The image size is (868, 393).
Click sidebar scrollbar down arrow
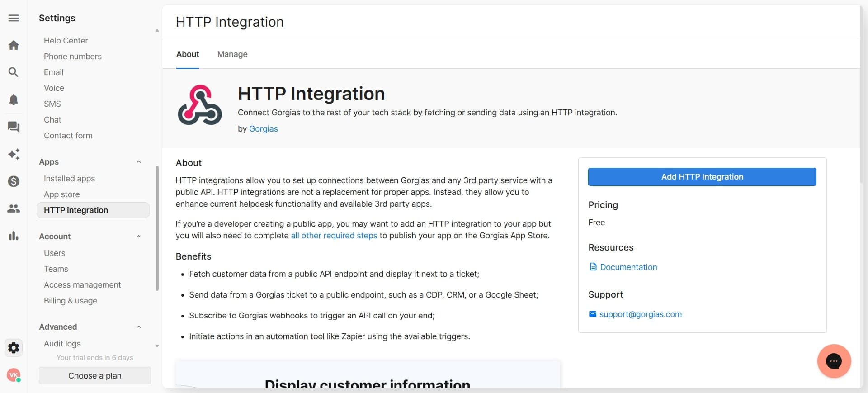click(157, 346)
